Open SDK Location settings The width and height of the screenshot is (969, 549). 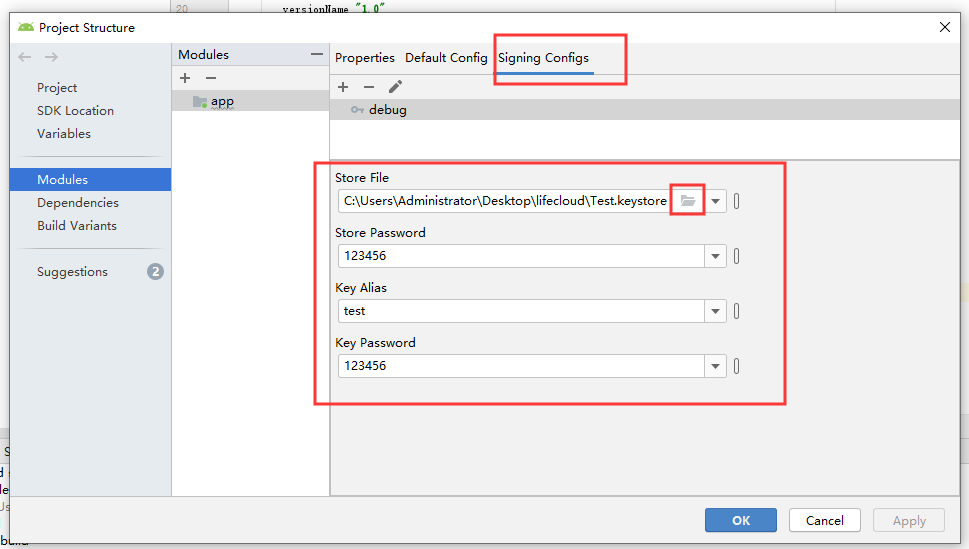(75, 111)
